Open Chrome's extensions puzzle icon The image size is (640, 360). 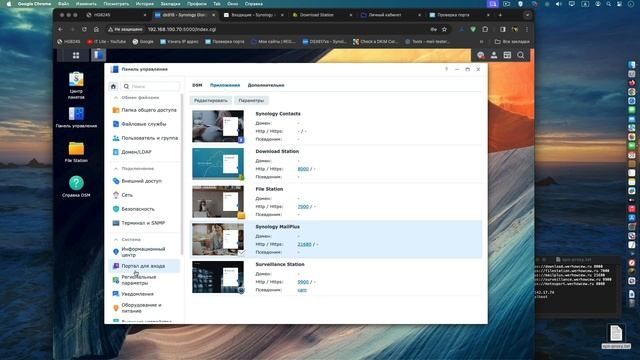pos(485,29)
